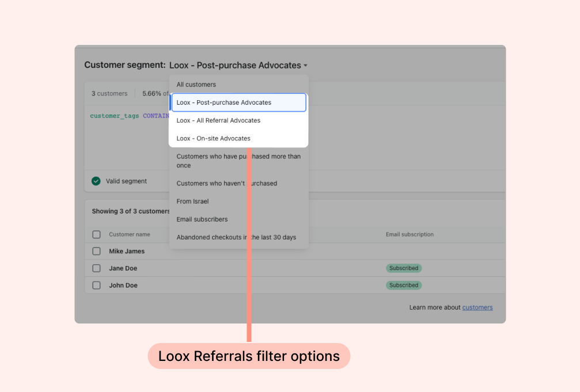This screenshot has height=392, width=580.
Task: Select All customers from the segment list
Action: click(196, 85)
